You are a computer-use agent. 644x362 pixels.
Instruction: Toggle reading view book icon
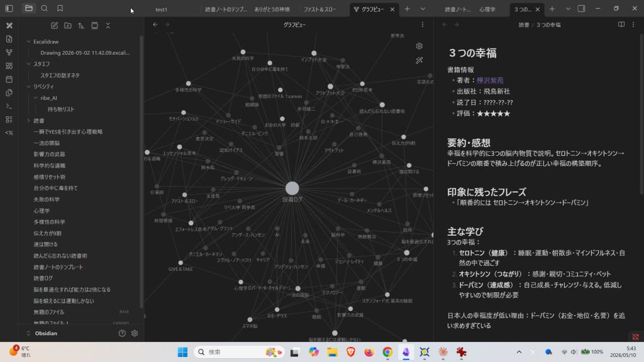point(621,25)
